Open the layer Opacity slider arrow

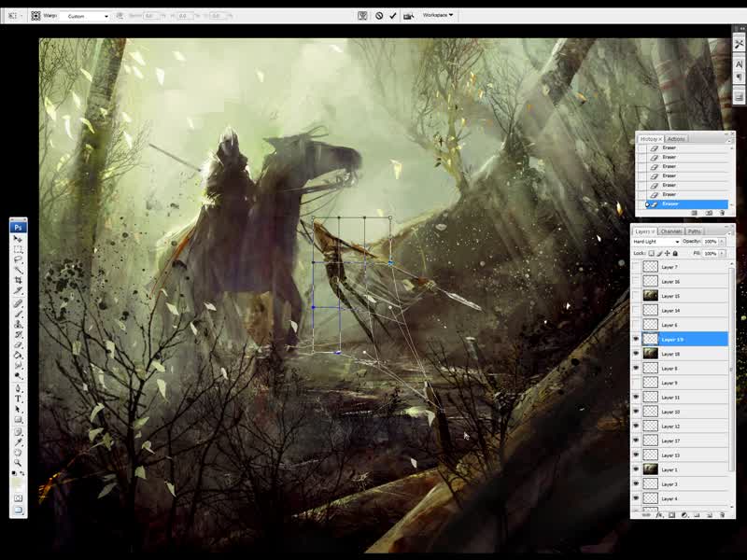tap(722, 242)
